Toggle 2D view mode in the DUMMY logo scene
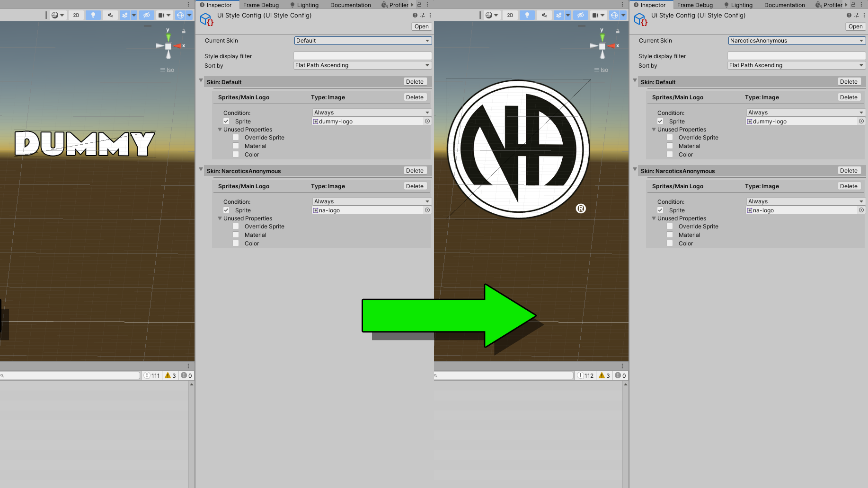The width and height of the screenshot is (868, 488). point(76,15)
